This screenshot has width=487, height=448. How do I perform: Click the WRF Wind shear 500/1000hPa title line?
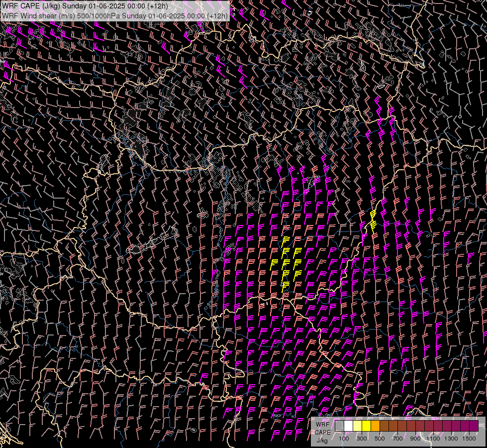[114, 16]
